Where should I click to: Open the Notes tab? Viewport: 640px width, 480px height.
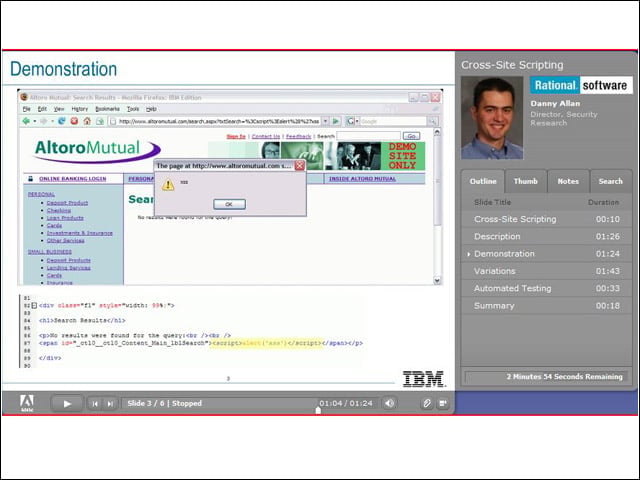point(568,181)
